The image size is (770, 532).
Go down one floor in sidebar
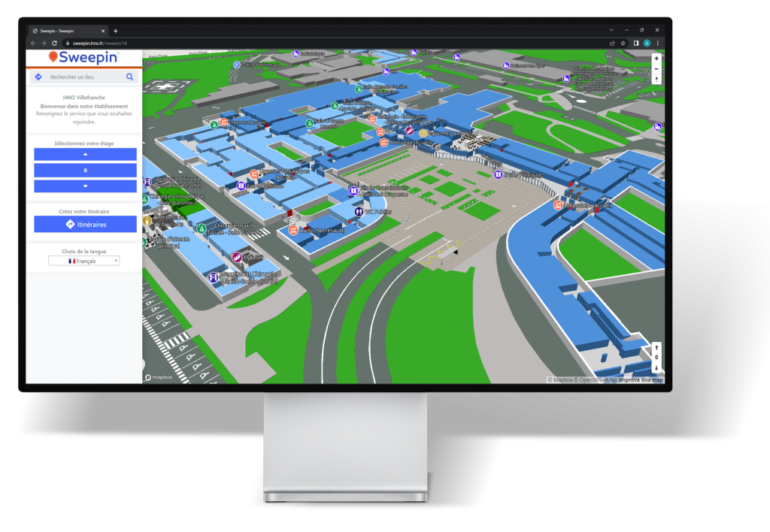[86, 186]
